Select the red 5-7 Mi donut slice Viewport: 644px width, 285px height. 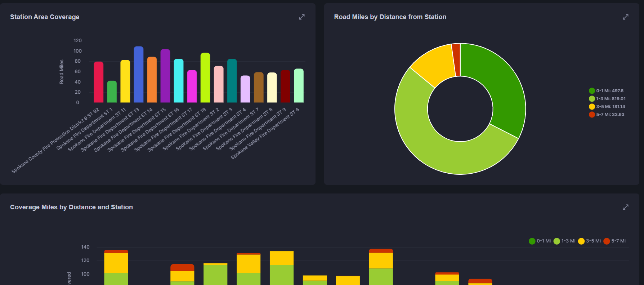click(456, 59)
